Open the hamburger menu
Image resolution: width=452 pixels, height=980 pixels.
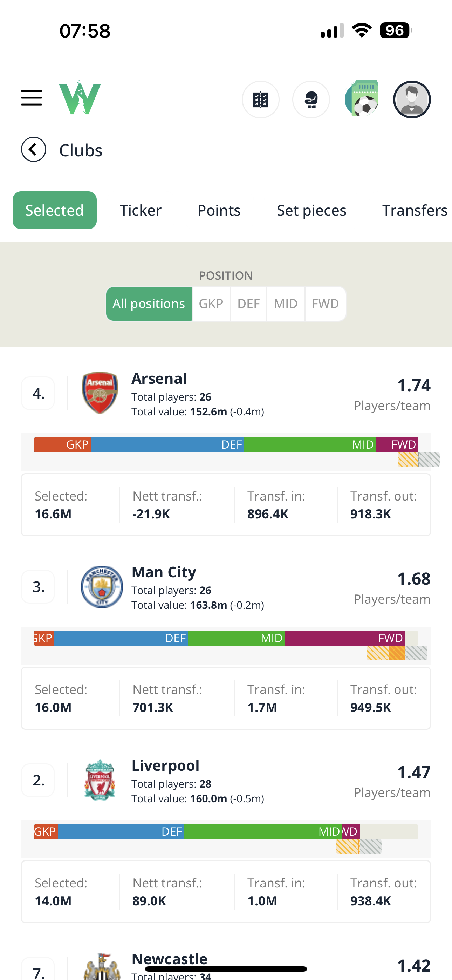32,98
